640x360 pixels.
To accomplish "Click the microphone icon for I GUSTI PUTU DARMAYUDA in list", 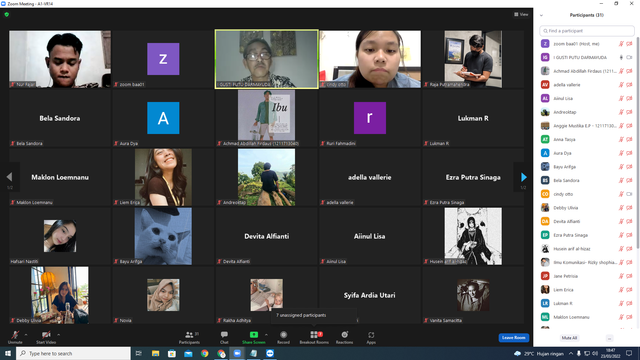I will click(x=621, y=58).
